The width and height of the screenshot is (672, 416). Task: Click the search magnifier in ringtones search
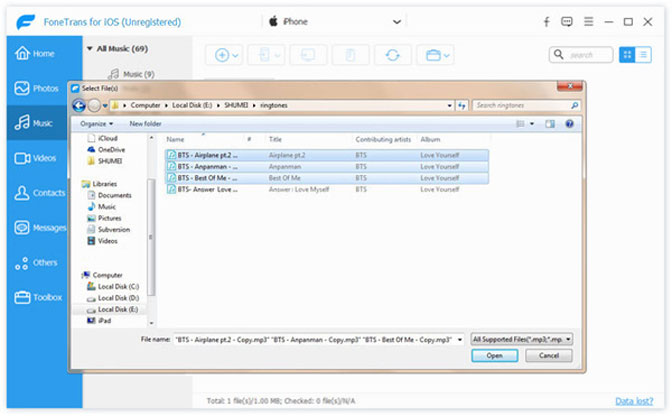[574, 105]
